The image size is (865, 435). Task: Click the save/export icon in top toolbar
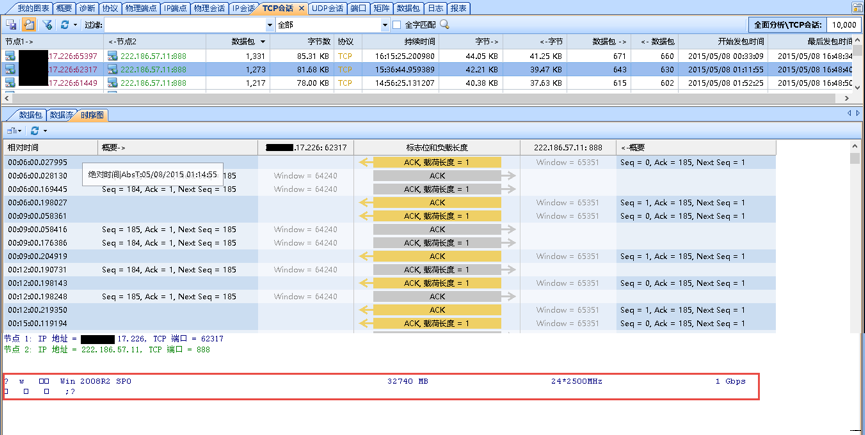[10, 24]
